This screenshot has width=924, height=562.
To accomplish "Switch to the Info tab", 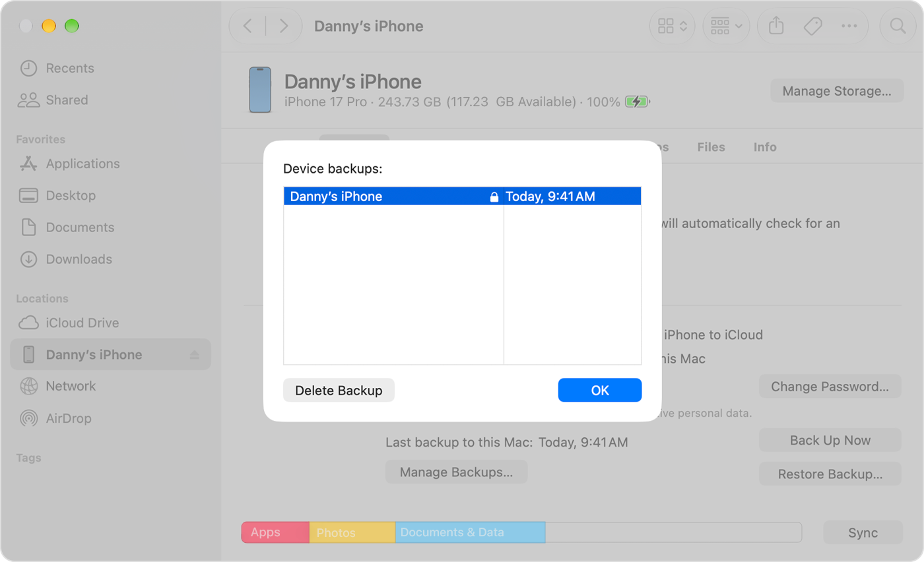I will [x=765, y=147].
